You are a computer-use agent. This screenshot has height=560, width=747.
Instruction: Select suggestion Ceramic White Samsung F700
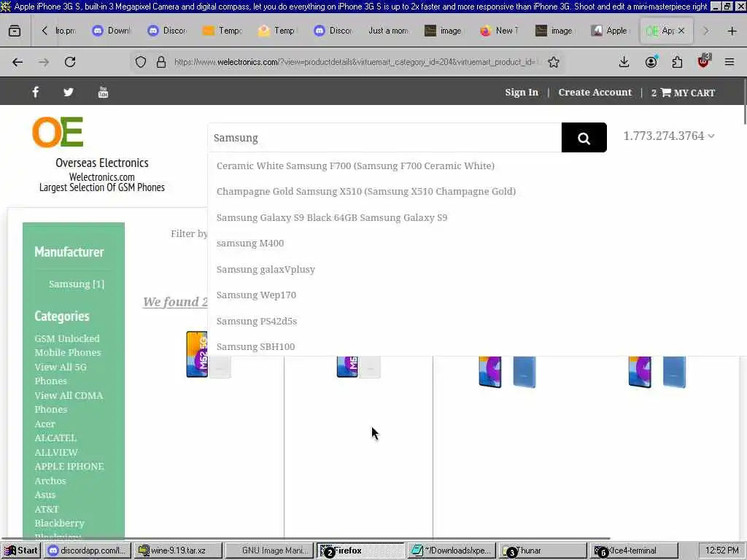click(x=355, y=166)
